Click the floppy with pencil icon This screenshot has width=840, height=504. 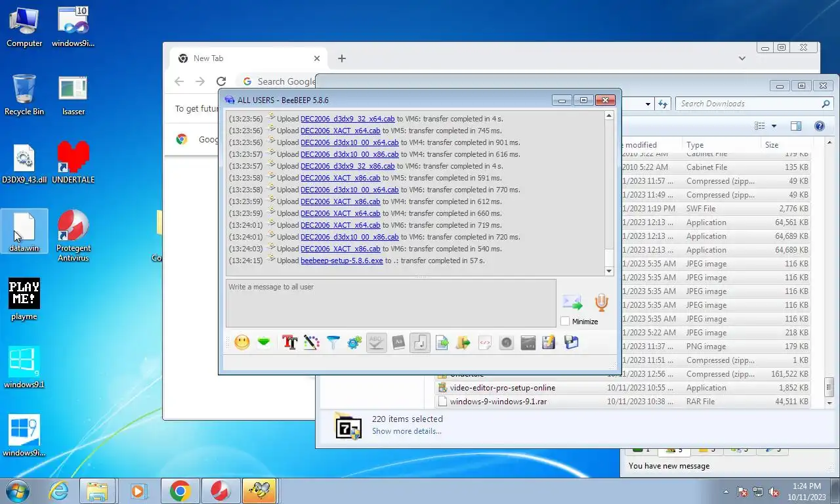[x=549, y=342]
